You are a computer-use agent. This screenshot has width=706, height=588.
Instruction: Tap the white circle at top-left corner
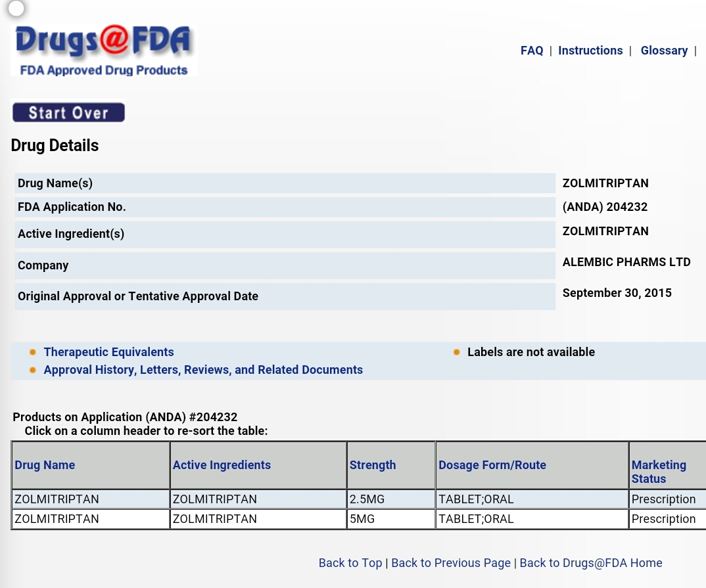coord(16,9)
